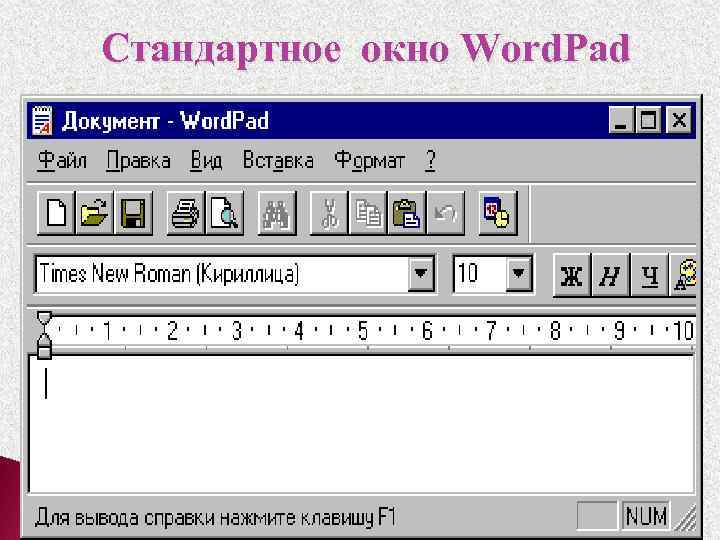The image size is (720, 540).
Task: Open the Вид menu
Action: pos(206,161)
